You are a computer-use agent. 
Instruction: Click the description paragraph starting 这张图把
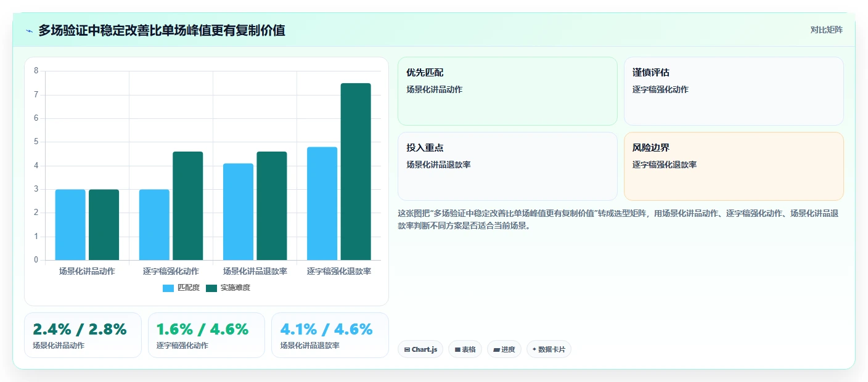pyautogui.click(x=618, y=219)
